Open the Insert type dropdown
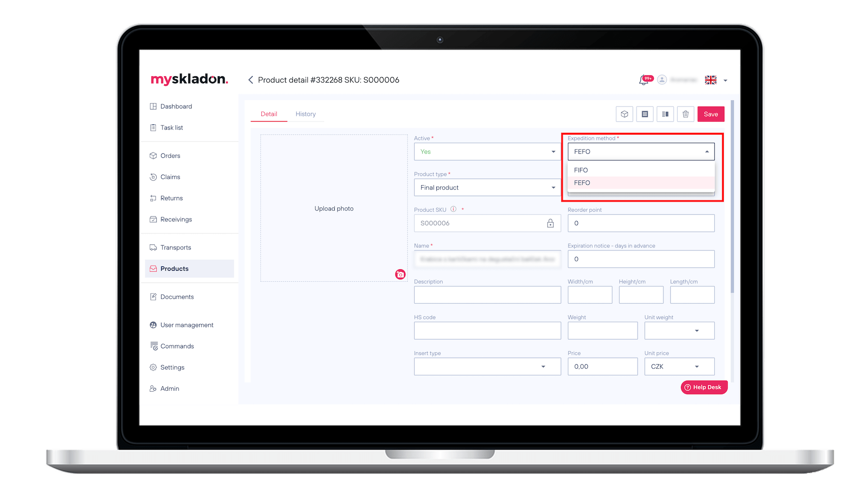Image resolution: width=868 pixels, height=495 pixels. [x=487, y=366]
